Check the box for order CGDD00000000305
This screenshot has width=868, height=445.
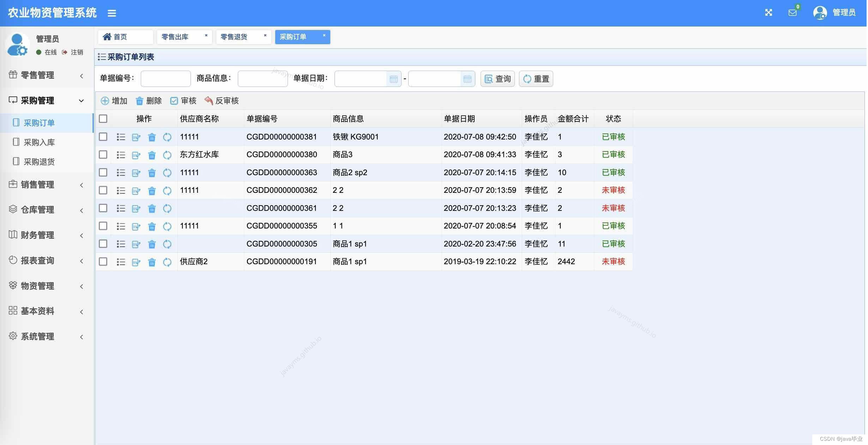coord(103,244)
